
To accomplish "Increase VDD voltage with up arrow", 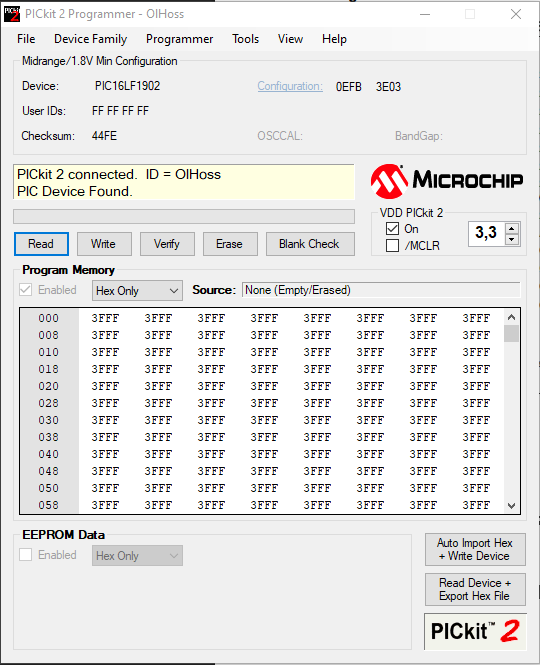I will pyautogui.click(x=512, y=229).
